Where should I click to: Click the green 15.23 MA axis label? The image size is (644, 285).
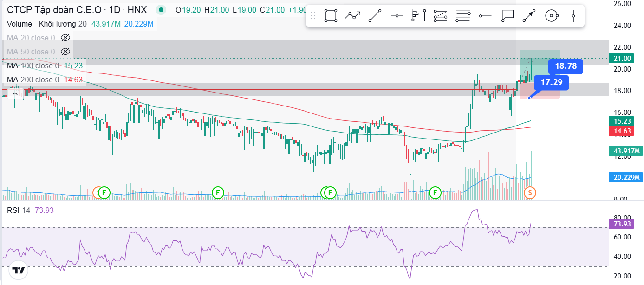pos(622,121)
